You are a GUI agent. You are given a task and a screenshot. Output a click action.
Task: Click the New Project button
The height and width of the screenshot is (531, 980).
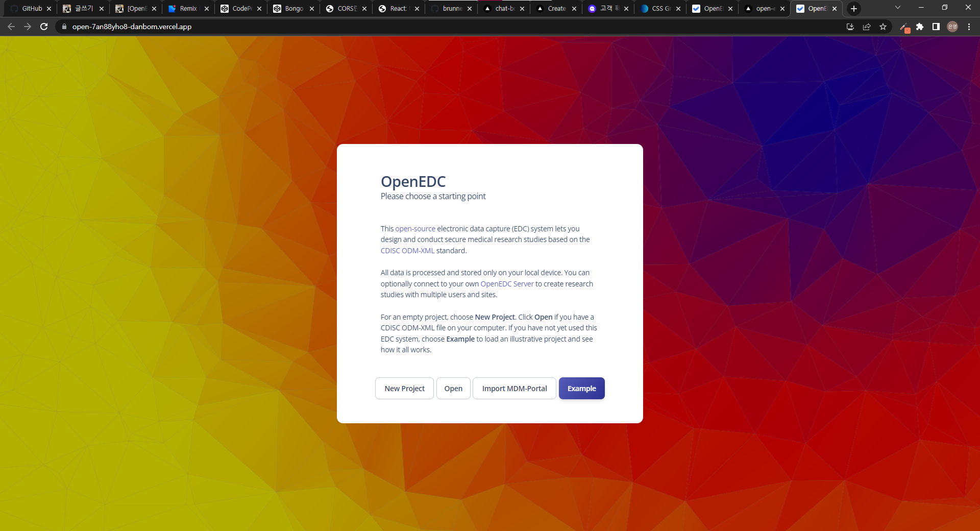pos(404,389)
